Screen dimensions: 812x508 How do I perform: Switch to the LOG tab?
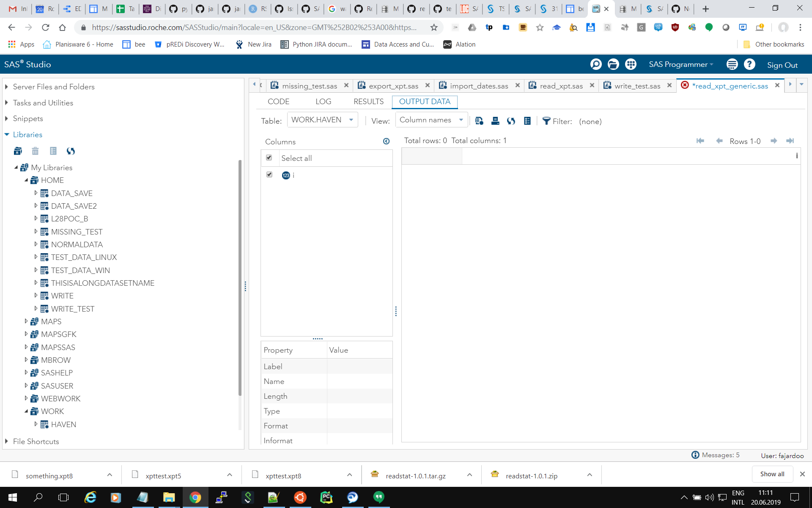323,102
